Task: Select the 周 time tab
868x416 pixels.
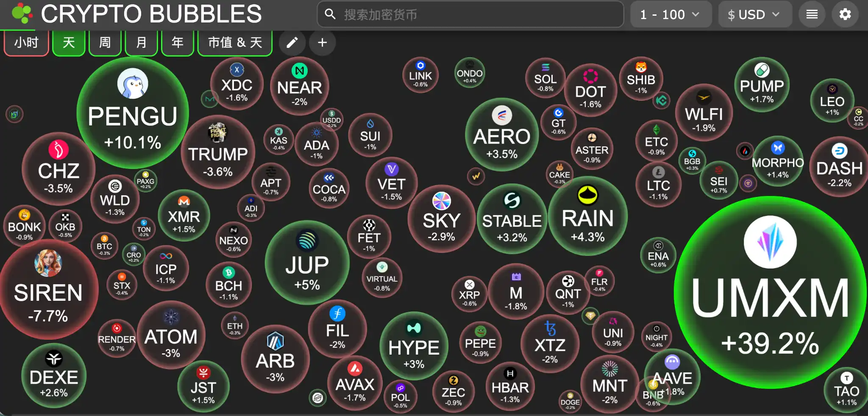Action: point(105,42)
